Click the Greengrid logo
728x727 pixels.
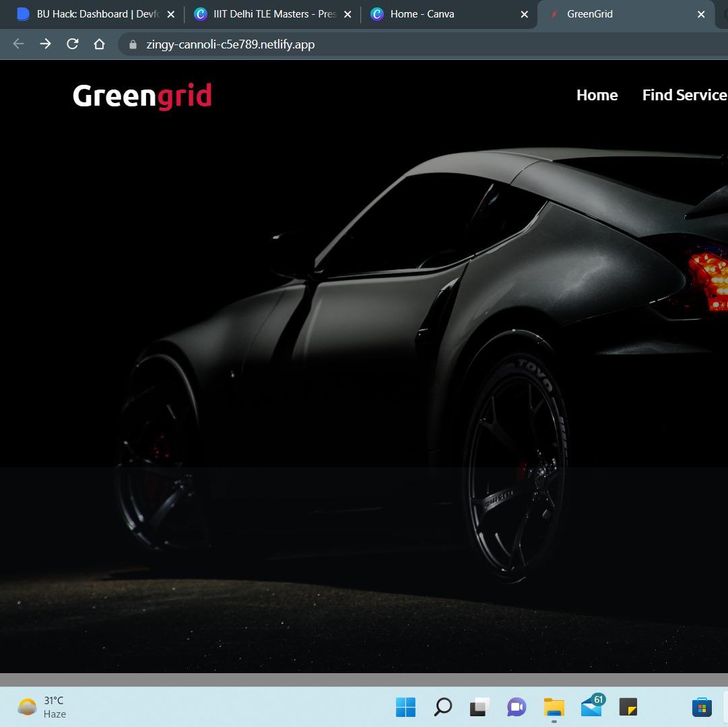[142, 96]
